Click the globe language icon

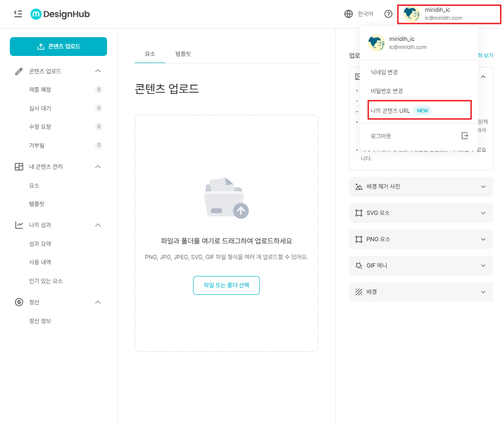(349, 14)
